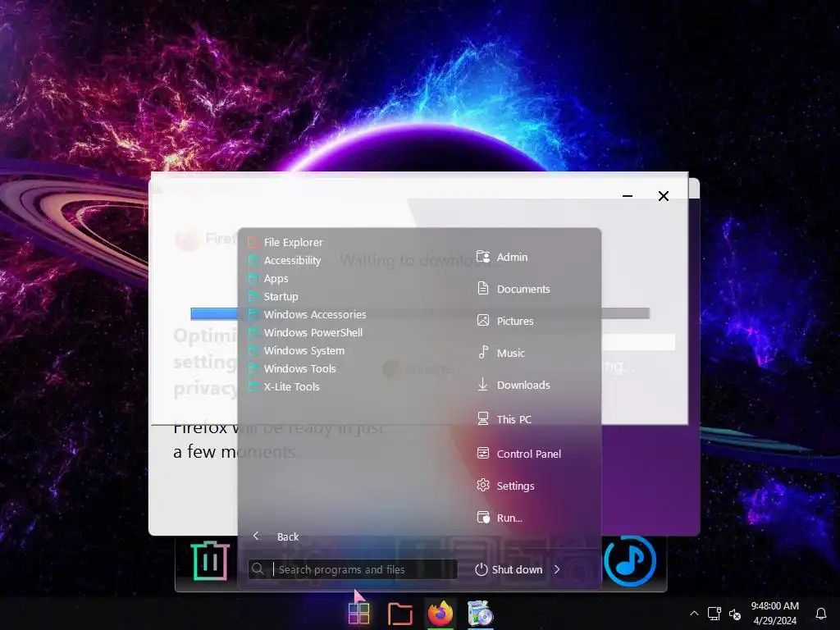Click the Firefox installer progress bar
This screenshot has height=630, width=840.
pyautogui.click(x=420, y=314)
